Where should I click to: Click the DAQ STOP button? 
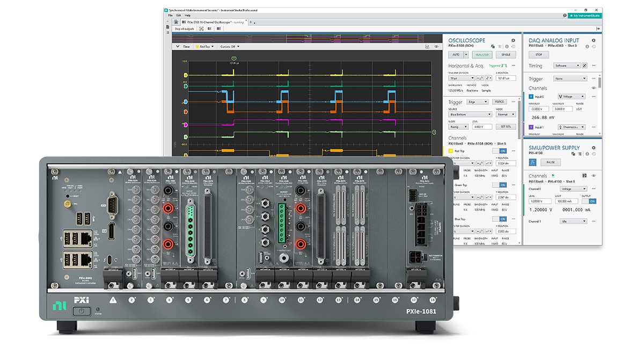pyautogui.click(x=539, y=55)
